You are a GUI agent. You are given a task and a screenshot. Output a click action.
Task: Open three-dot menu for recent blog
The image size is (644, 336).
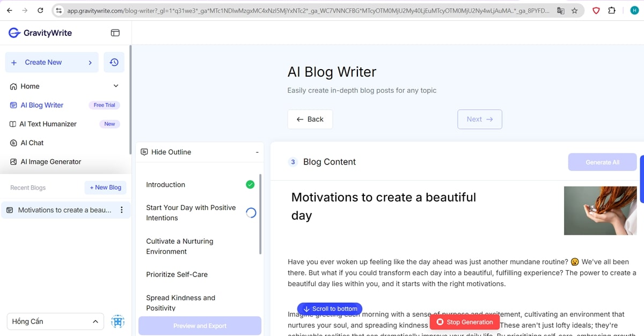coord(121,210)
